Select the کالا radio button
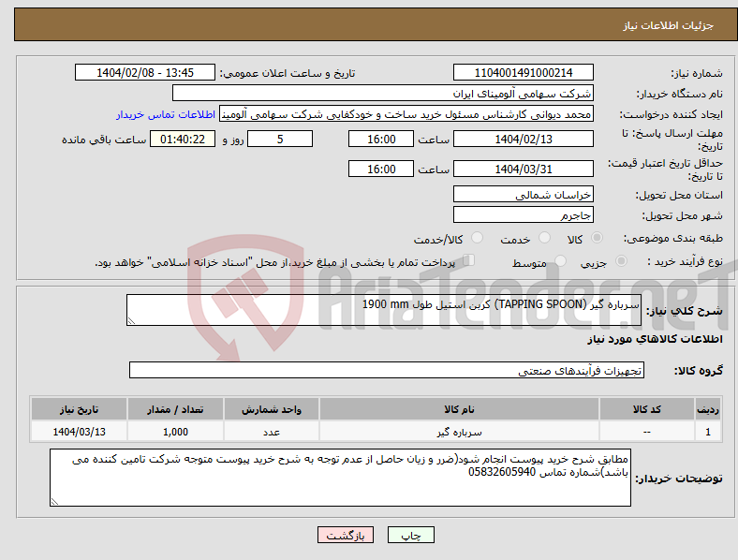This screenshot has height=560, width=738. coord(597,238)
